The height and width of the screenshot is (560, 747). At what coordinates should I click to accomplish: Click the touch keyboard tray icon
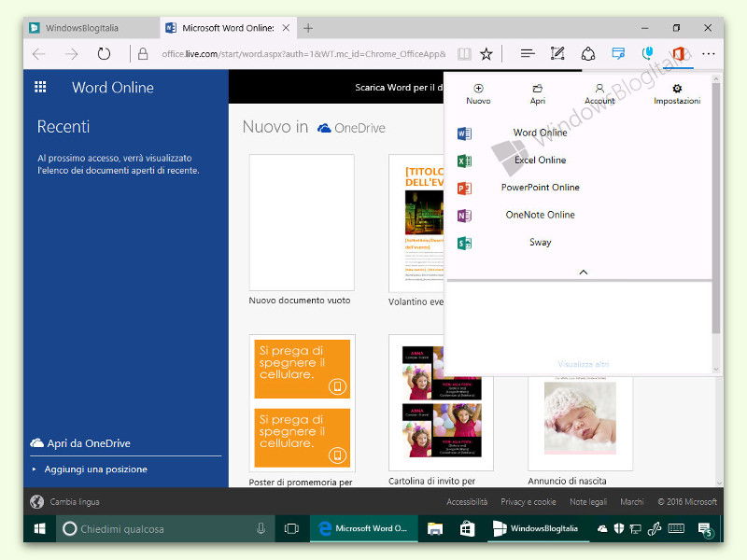(676, 528)
